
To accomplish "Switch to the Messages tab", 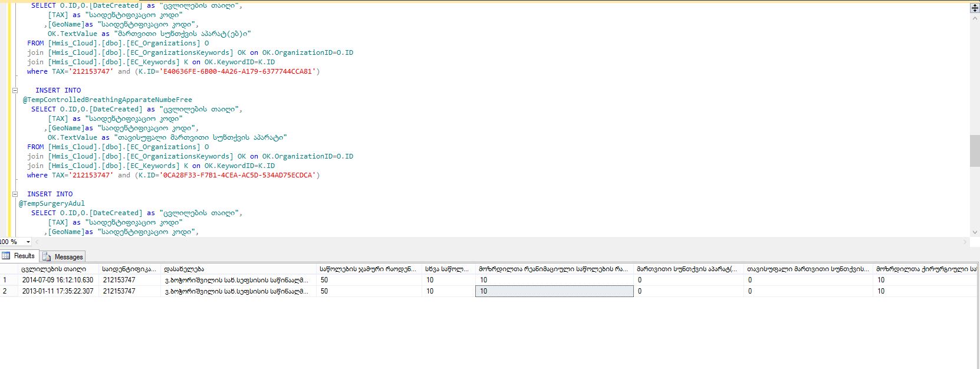I will pyautogui.click(x=63, y=256).
